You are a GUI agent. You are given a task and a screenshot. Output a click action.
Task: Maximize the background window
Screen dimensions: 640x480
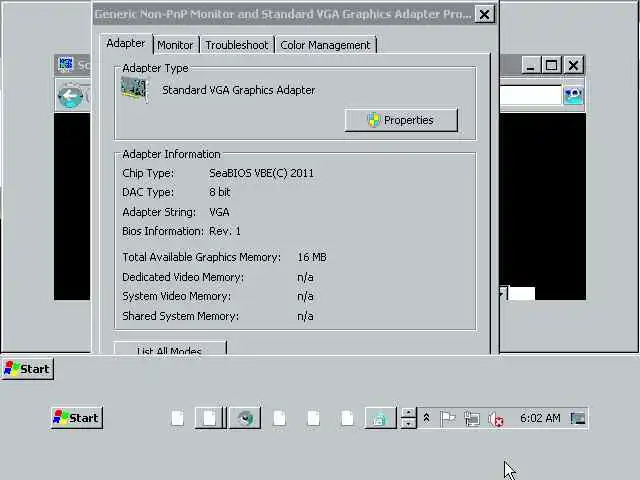[x=551, y=65]
